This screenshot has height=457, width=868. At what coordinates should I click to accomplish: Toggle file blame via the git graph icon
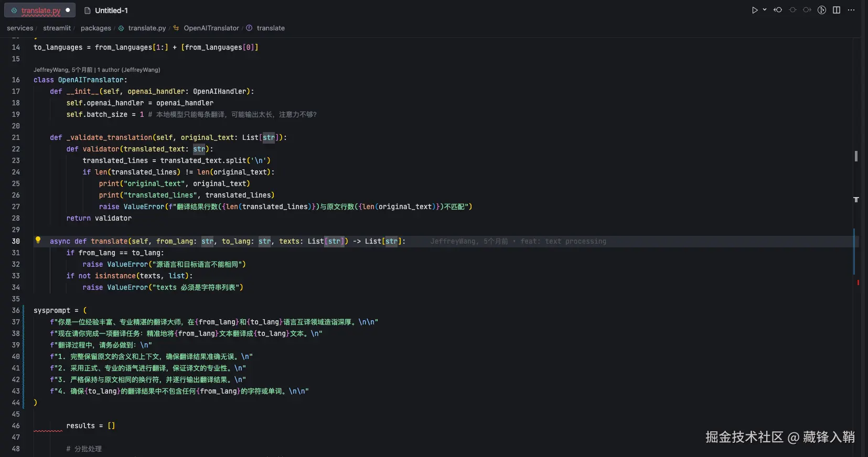(822, 10)
